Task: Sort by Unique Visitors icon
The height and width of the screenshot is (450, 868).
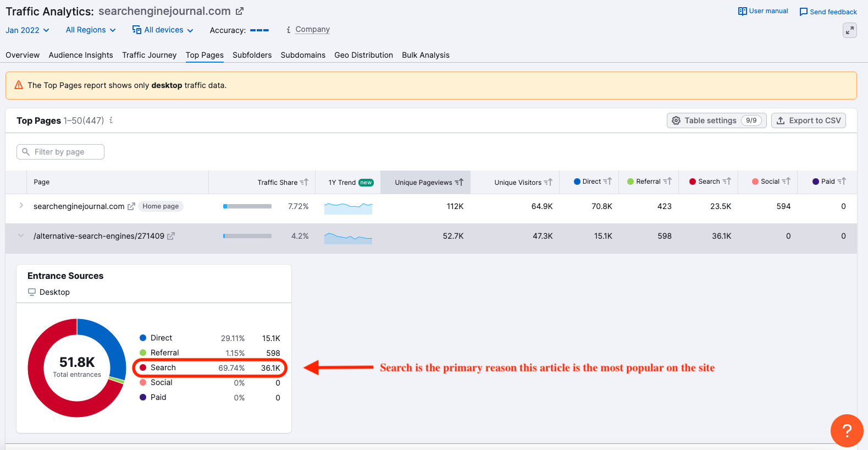Action: 548,182
